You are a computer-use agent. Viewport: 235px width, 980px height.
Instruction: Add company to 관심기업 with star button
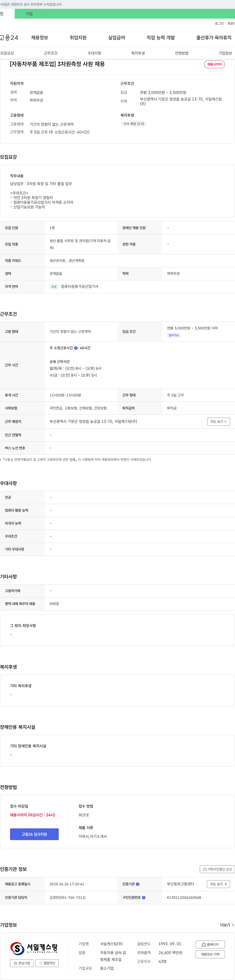(x=22, y=963)
